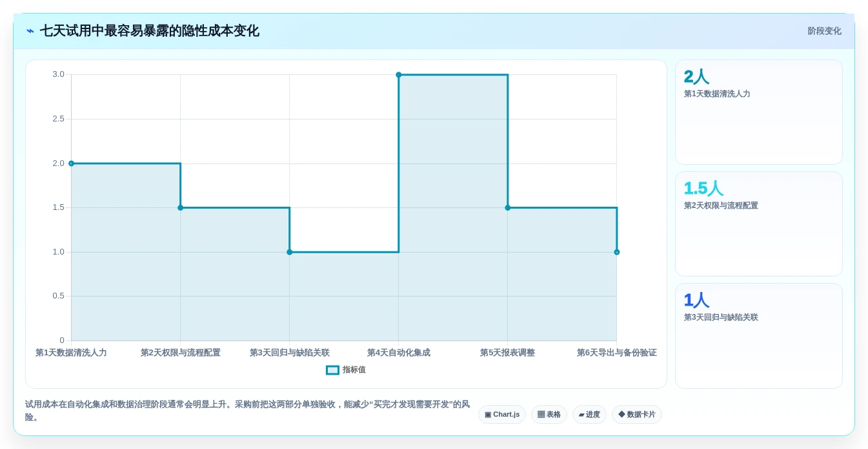This screenshot has width=868, height=449.
Task: Click x-axis label 第5天报表调整
Action: [507, 353]
